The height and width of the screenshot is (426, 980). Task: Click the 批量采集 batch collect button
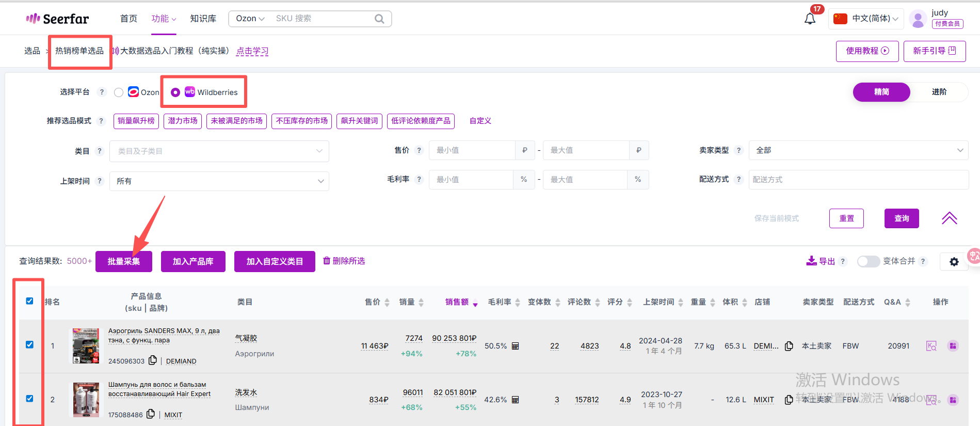point(124,261)
